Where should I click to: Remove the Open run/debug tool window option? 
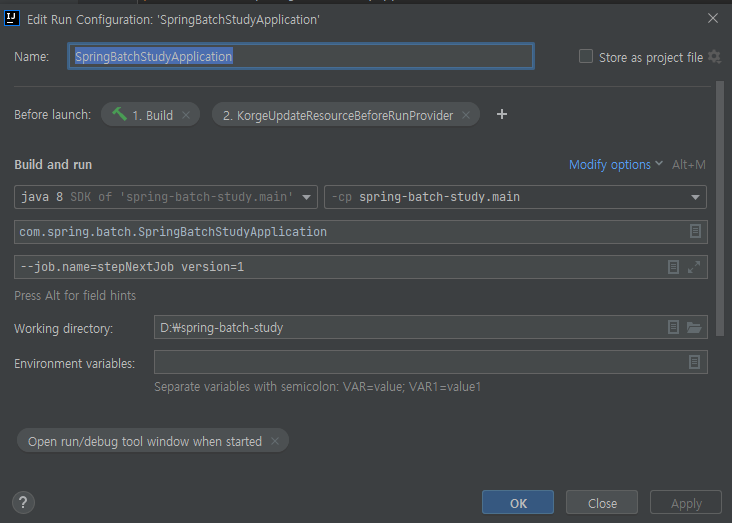click(275, 441)
